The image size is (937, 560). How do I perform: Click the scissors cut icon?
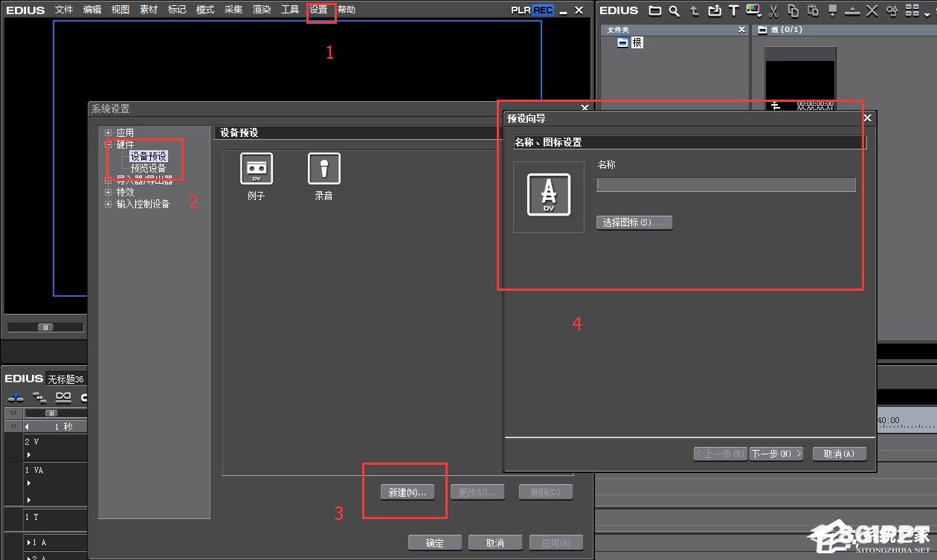pyautogui.click(x=773, y=10)
